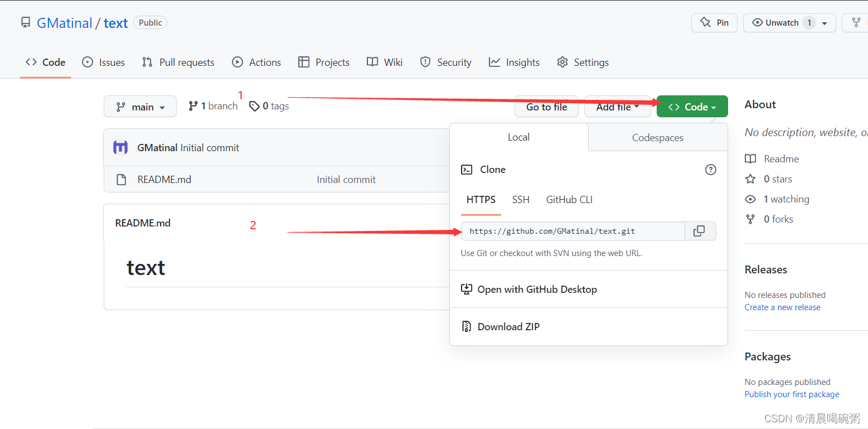Open the Readme link in About
This screenshot has height=429, width=868.
772,159
